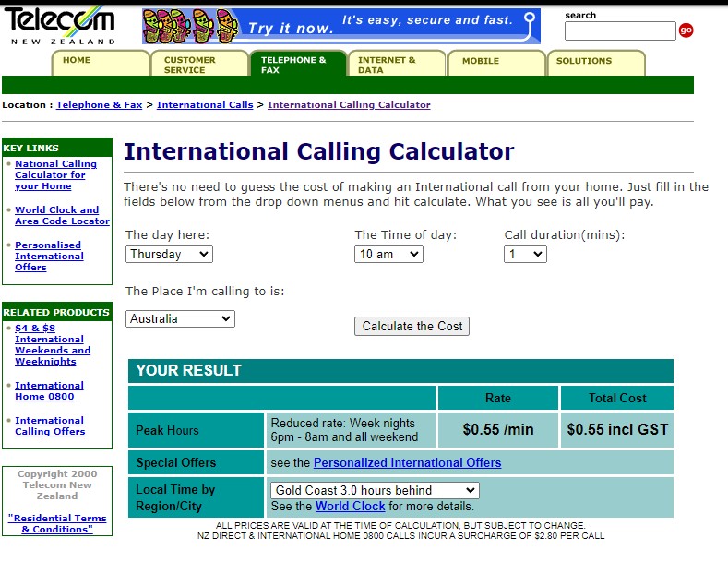Click the Telecom New Zealand logo
The height and width of the screenshot is (574, 728).
click(x=60, y=26)
